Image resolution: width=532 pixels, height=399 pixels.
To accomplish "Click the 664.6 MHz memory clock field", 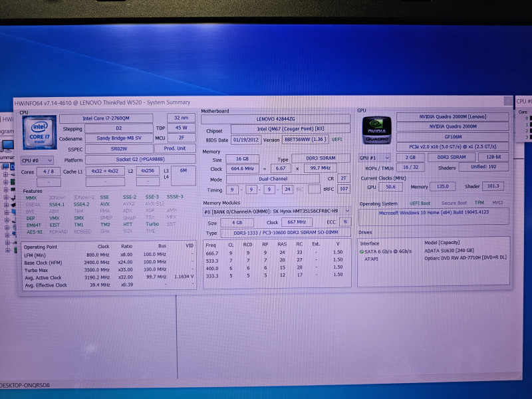I will click(242, 168).
